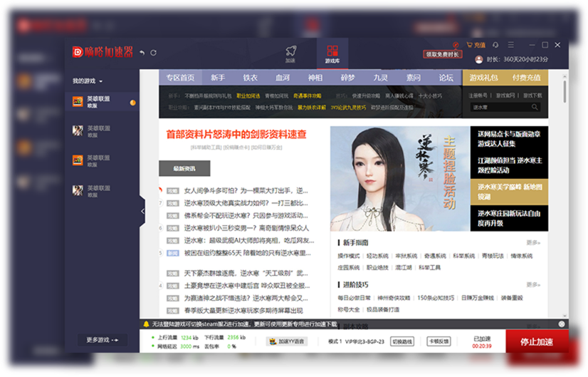Expand 更多游戏 at sidebar bottom
This screenshot has width=588, height=377.
103,340
